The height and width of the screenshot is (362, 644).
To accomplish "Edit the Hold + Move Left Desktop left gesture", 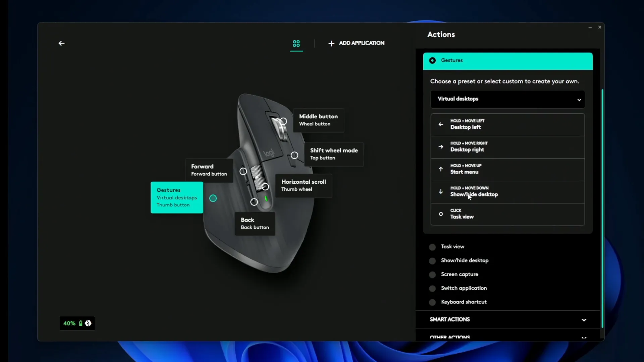I will tap(507, 125).
